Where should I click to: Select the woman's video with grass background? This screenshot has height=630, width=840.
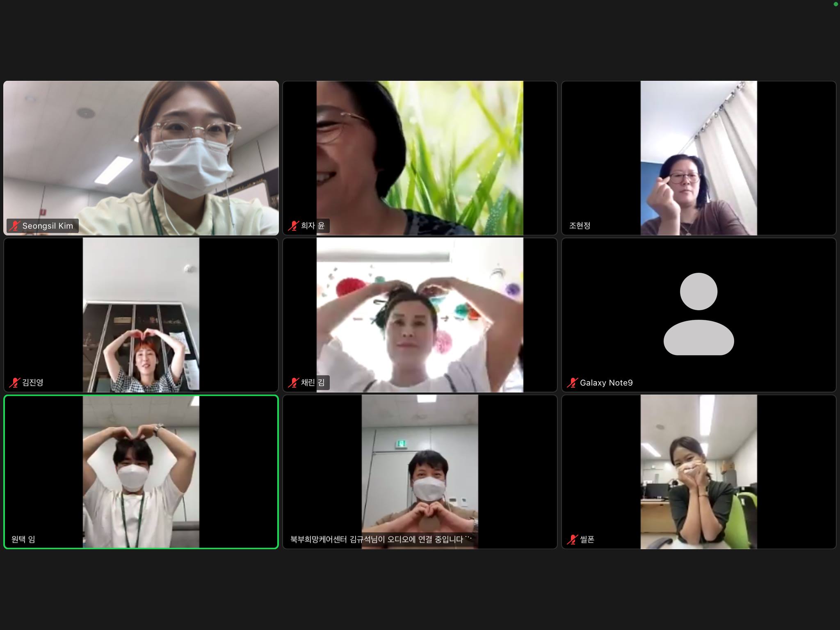(420, 158)
